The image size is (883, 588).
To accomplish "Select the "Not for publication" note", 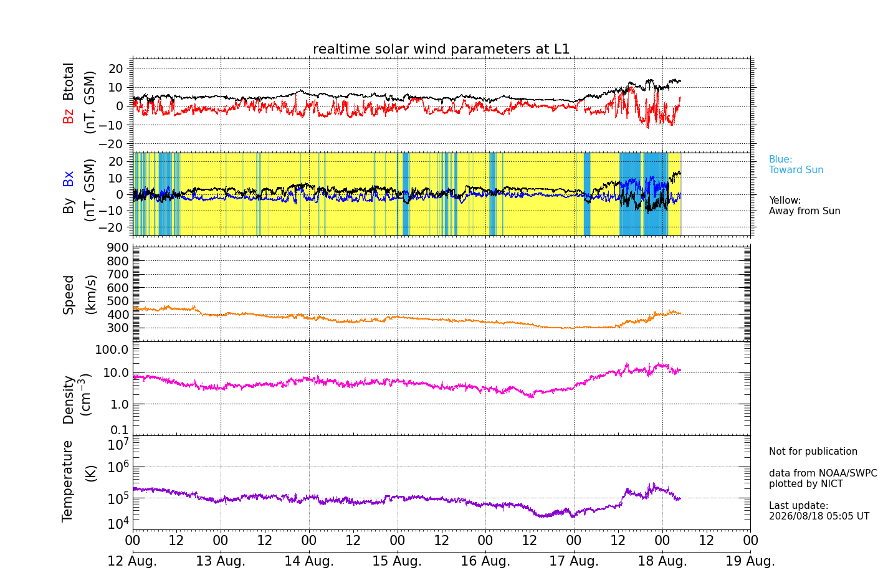I will click(x=813, y=452).
